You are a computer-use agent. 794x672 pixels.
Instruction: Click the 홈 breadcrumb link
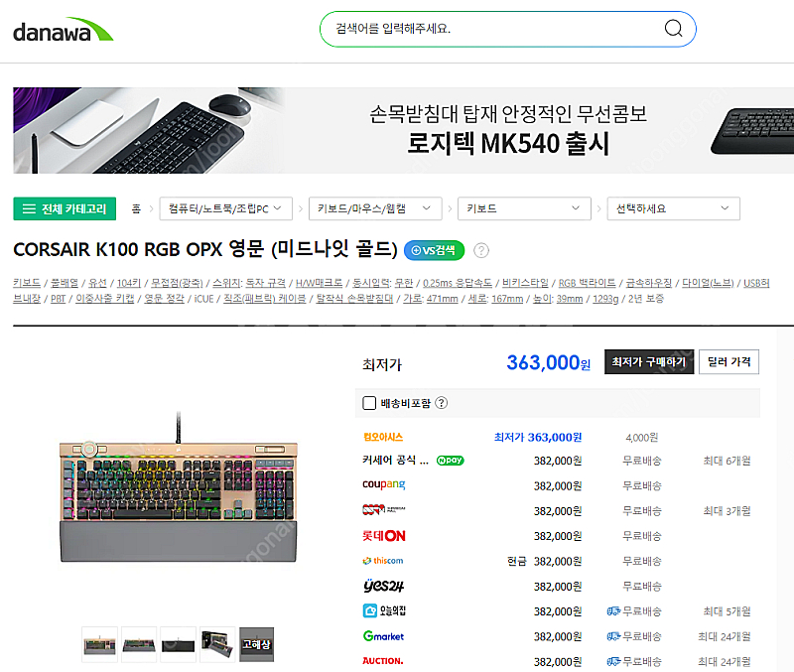pos(136,208)
